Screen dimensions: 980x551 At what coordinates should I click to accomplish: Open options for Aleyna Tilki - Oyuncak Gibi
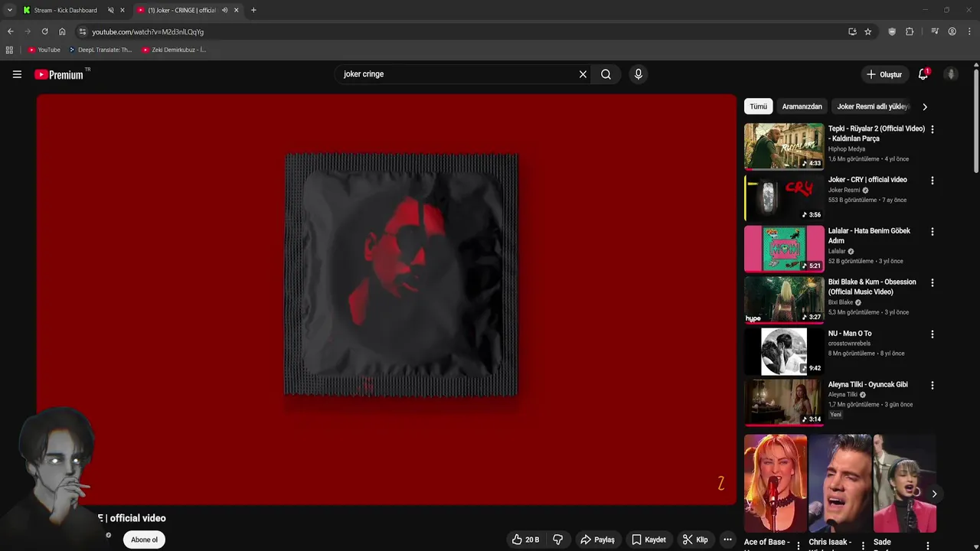[932, 385]
